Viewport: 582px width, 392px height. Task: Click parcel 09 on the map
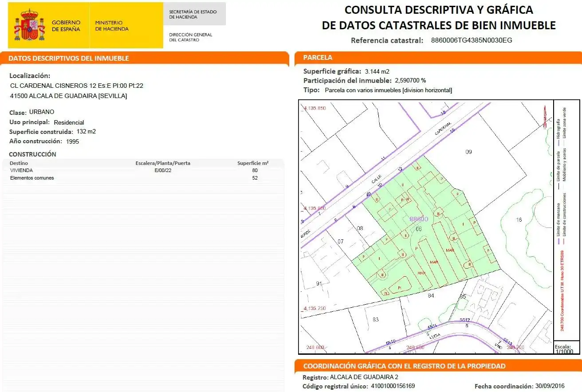pos(468,152)
